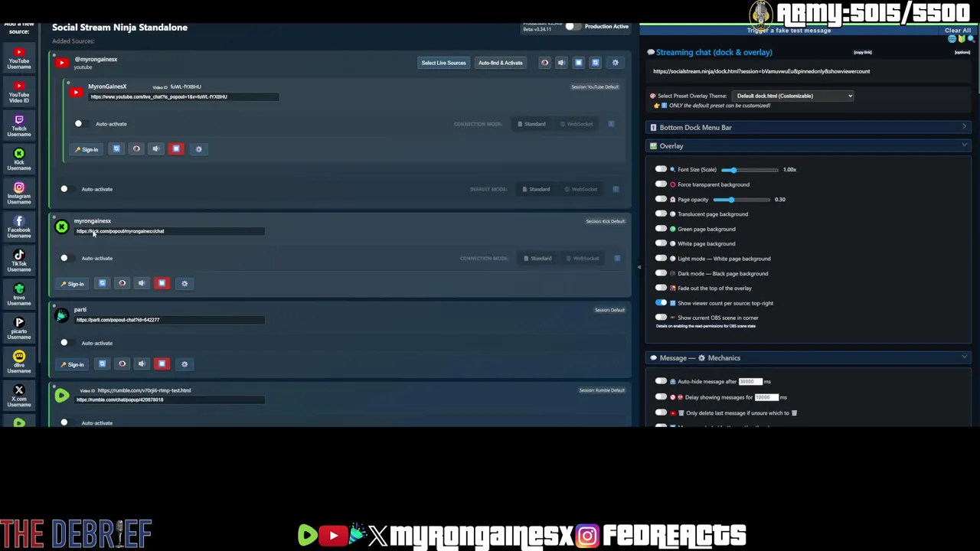Viewport: 980px width, 551px height.
Task: Click the red stop icon in Kick source row
Action: [x=162, y=283]
